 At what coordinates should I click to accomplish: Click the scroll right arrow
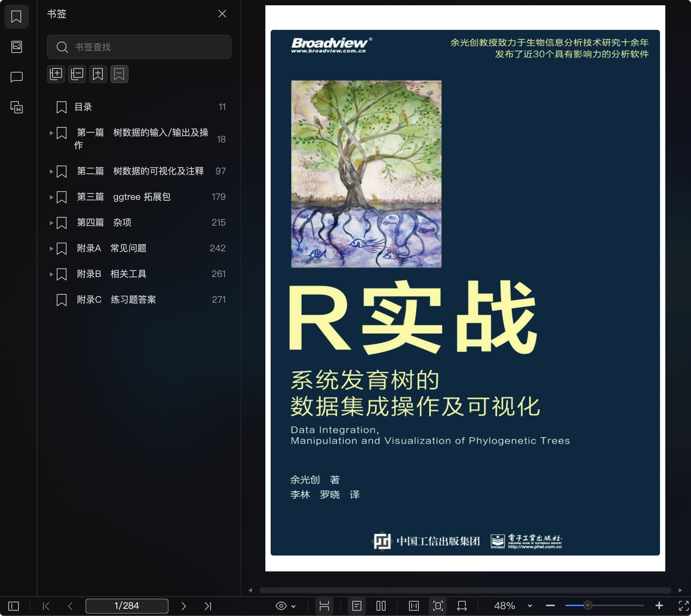pos(680,590)
